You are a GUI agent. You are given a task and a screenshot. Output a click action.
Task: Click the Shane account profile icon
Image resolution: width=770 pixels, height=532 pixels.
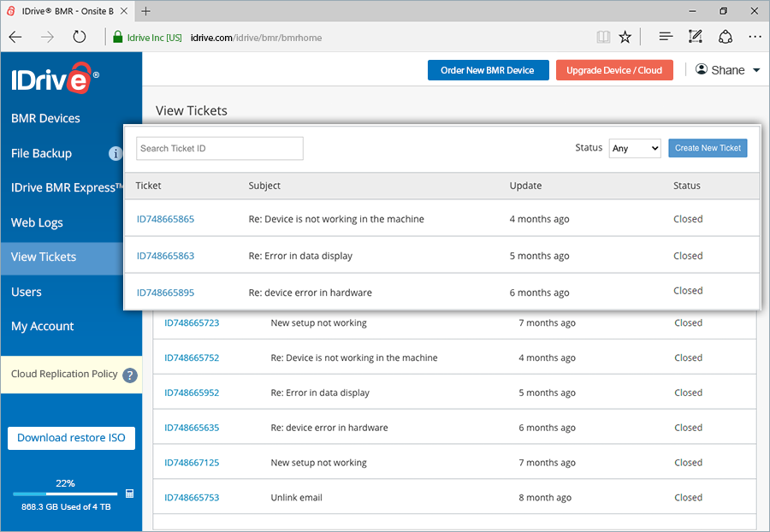(x=700, y=69)
